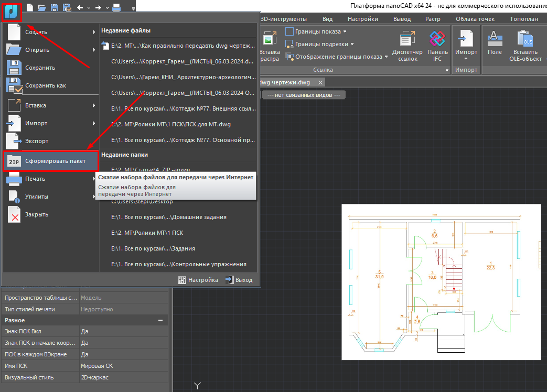Click the Границы показа frame icon
Image resolution: width=547 pixels, height=392 pixels.
289,31
